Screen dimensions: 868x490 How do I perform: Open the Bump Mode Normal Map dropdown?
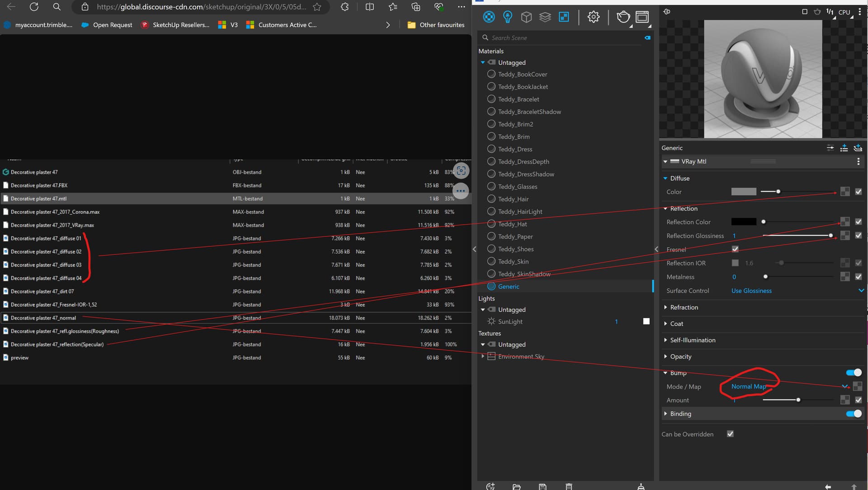point(789,386)
